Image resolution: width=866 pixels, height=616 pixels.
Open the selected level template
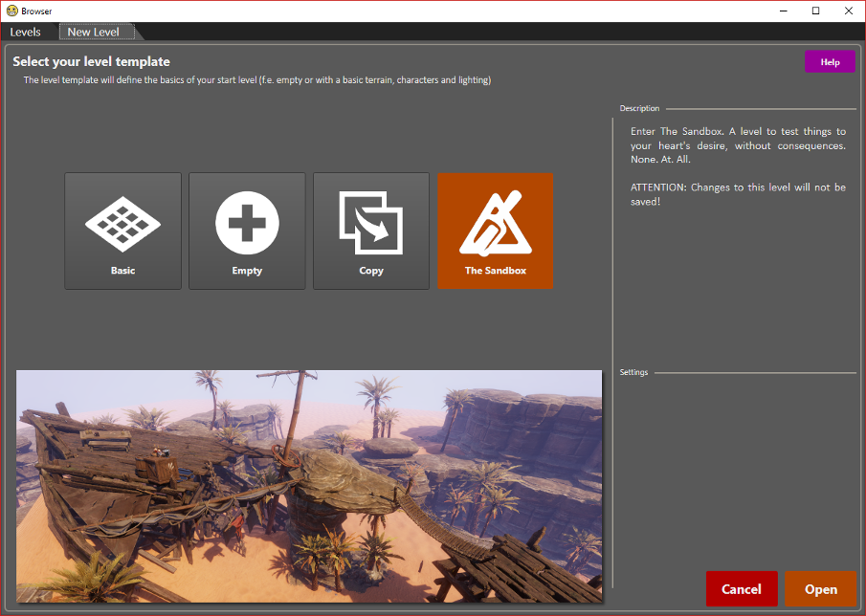click(x=821, y=589)
